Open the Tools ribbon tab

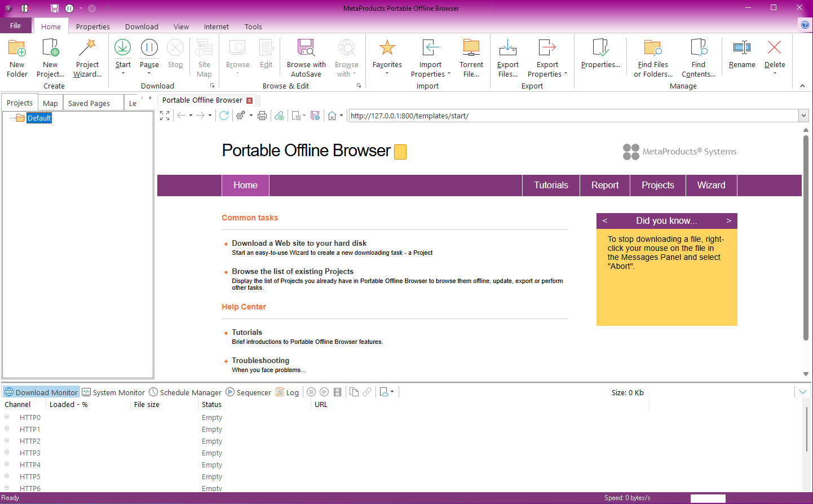[x=253, y=26]
